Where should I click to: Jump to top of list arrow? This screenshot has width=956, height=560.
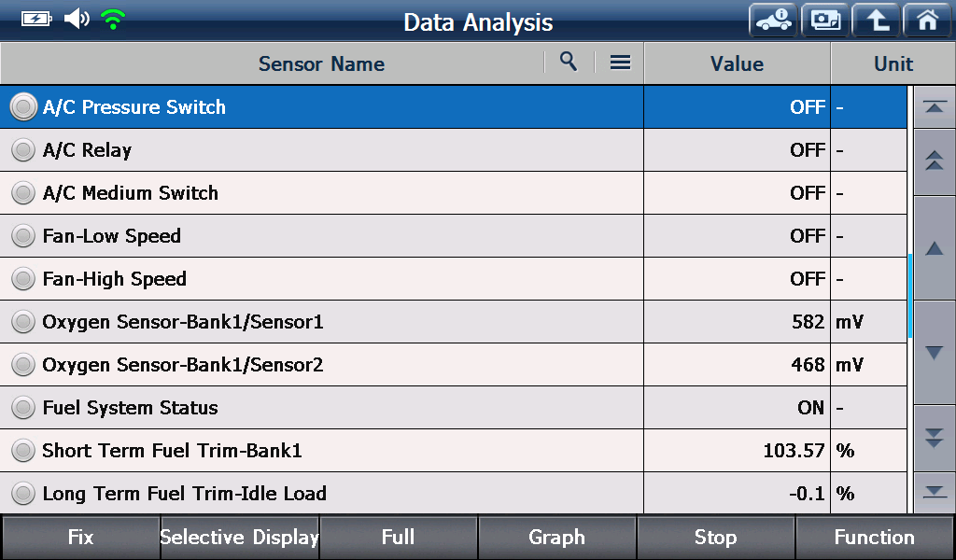pos(935,107)
